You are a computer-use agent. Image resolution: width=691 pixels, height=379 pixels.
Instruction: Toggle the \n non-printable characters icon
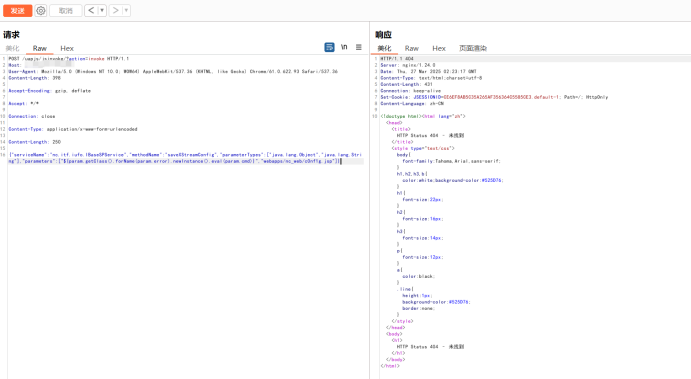pos(344,47)
